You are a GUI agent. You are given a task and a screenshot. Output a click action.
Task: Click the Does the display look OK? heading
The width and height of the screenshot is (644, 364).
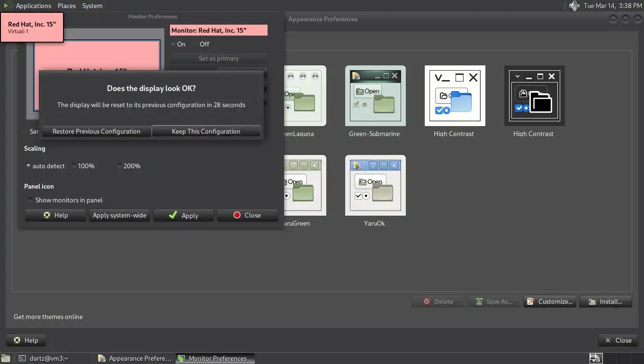pyautogui.click(x=151, y=88)
